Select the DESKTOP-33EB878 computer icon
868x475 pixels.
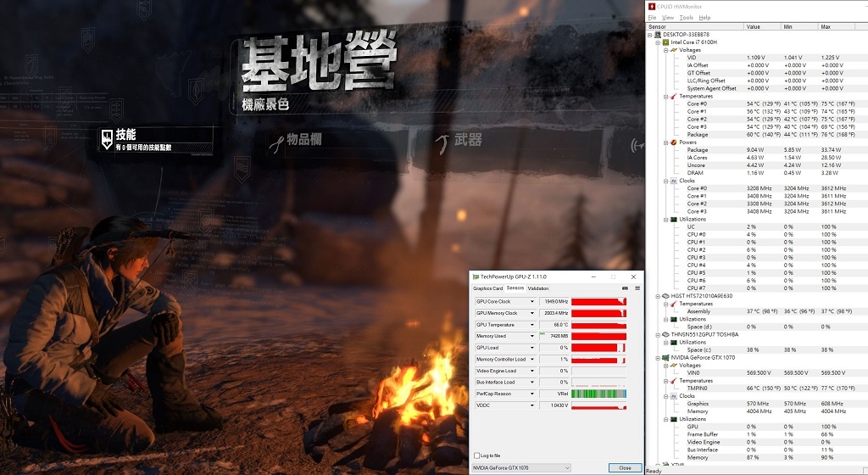click(x=658, y=34)
